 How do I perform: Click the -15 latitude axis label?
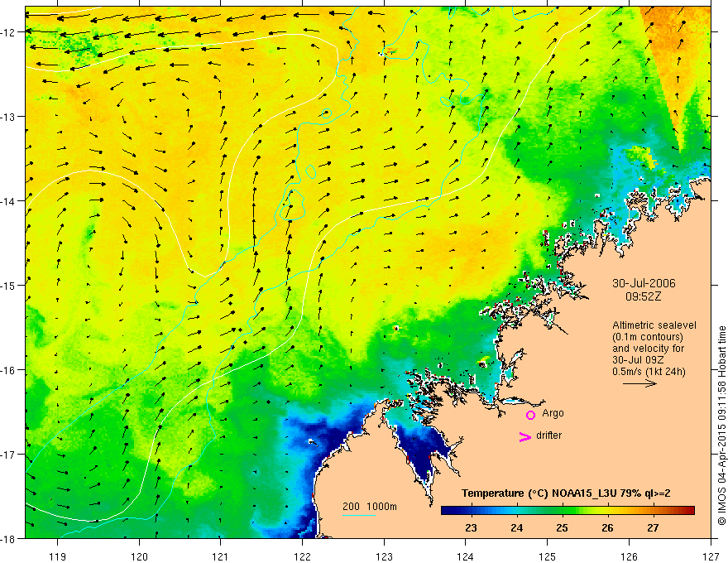(x=9, y=286)
